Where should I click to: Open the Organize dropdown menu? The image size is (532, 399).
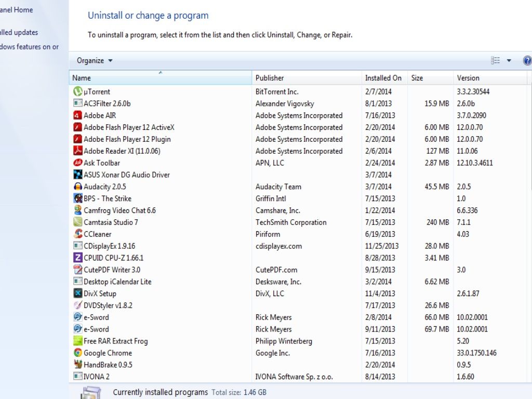(x=95, y=61)
